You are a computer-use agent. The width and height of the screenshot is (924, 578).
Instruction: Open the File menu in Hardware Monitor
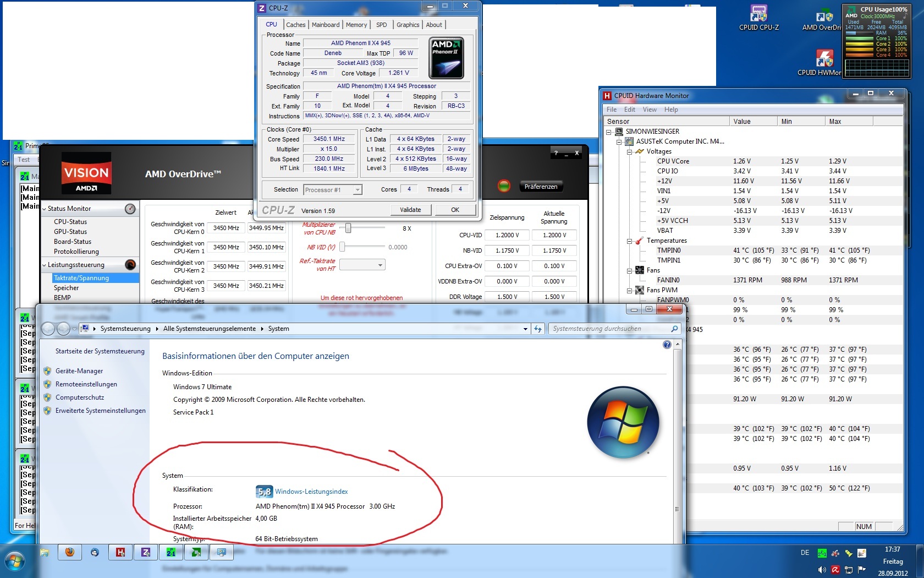[612, 110]
